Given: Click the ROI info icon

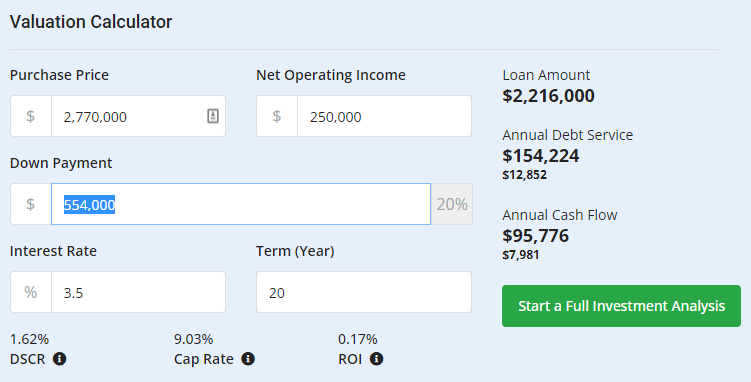Looking at the screenshot, I should (376, 359).
